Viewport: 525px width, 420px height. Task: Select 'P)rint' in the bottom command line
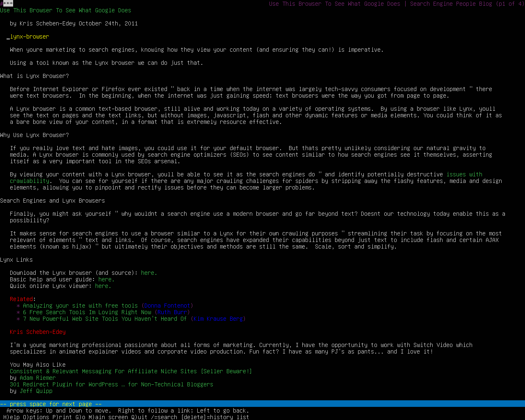(62, 417)
